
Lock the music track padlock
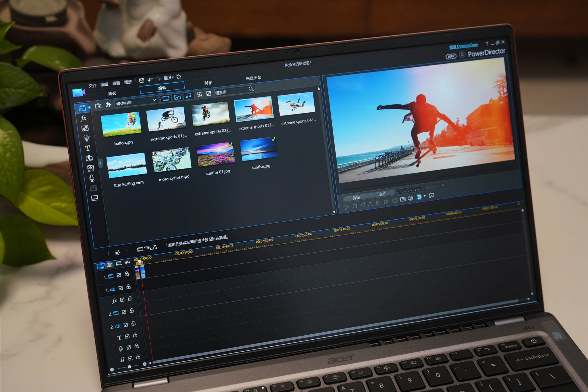(138, 357)
